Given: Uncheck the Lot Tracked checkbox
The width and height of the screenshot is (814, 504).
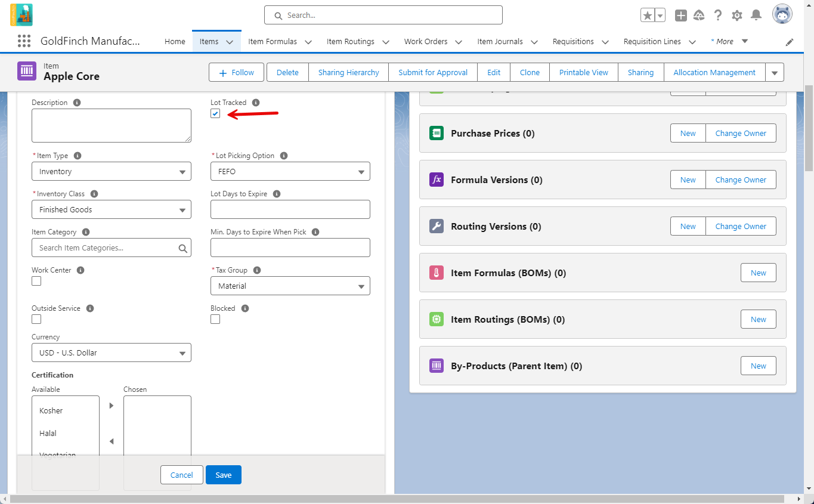Looking at the screenshot, I should [x=215, y=113].
